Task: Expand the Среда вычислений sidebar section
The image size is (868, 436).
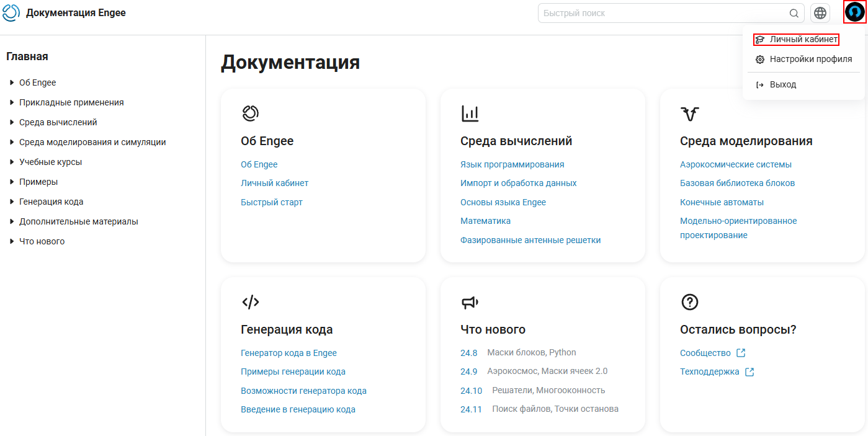Action: point(12,122)
